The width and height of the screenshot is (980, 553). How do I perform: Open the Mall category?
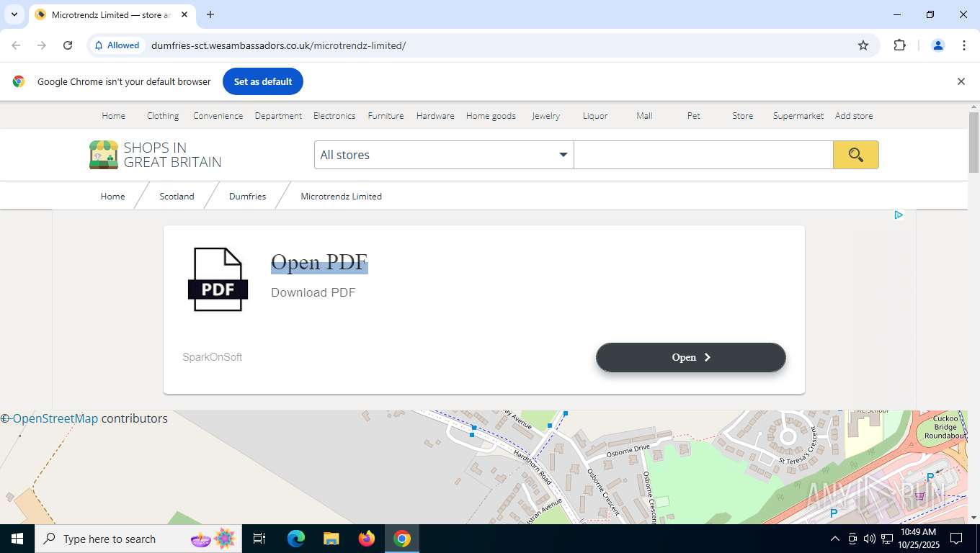pyautogui.click(x=644, y=116)
